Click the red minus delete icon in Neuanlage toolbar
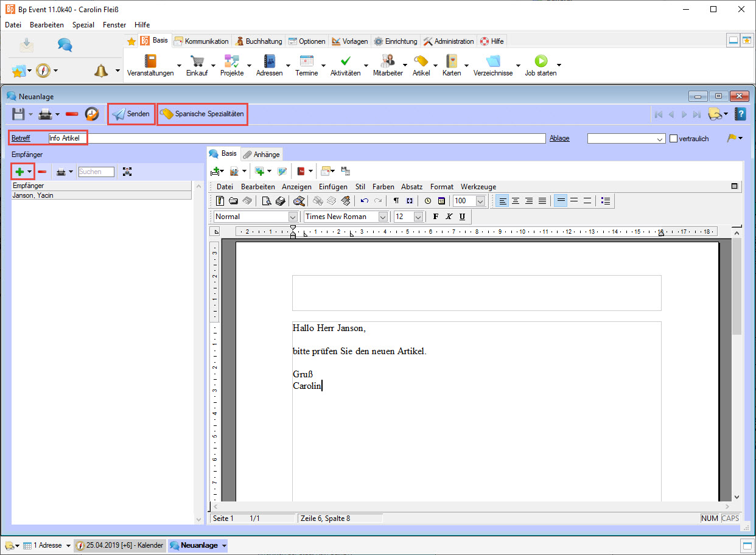The width and height of the screenshot is (756, 555). 72,114
